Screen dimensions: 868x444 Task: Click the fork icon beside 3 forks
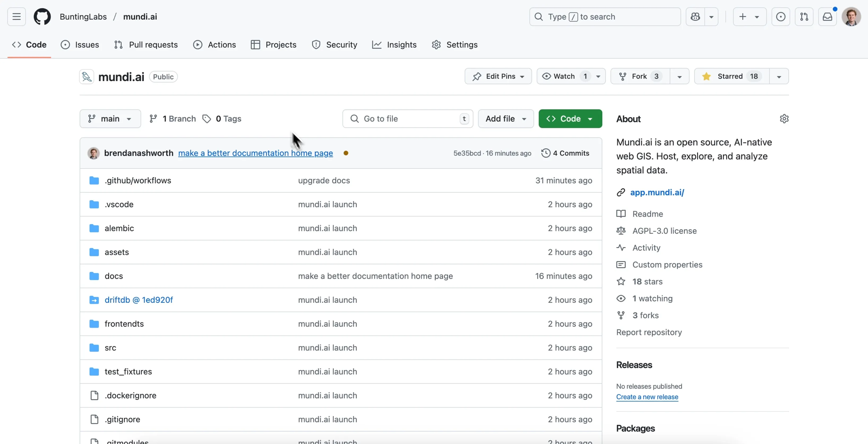pyautogui.click(x=621, y=316)
